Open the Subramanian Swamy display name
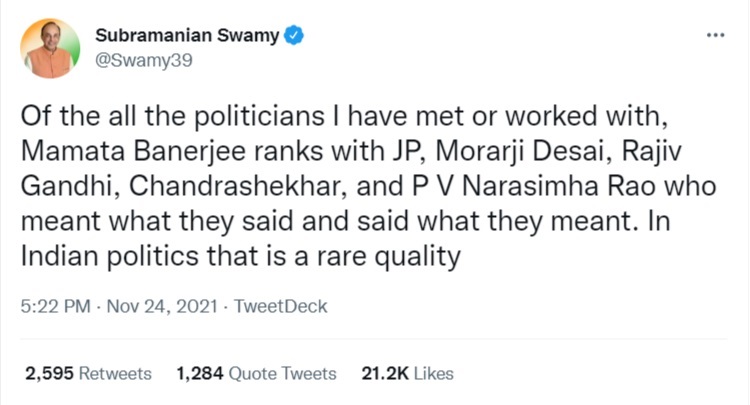Viewport: 750px width, 405px height. [187, 36]
